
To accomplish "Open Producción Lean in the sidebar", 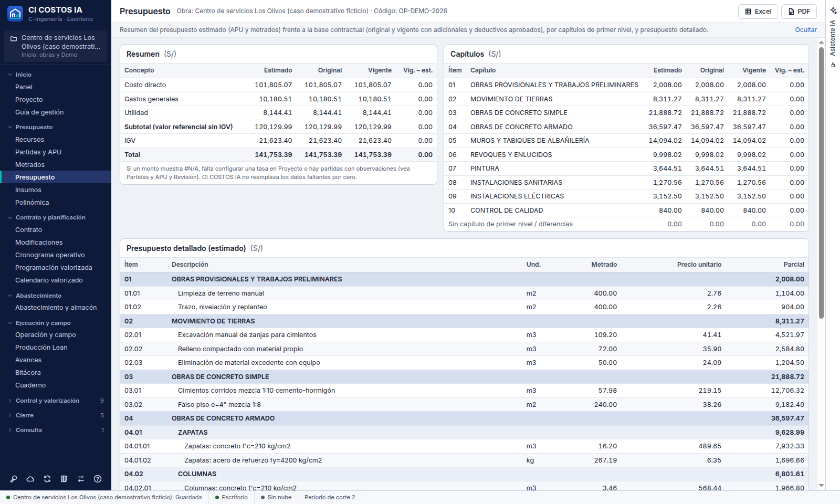I will [x=56, y=348].
